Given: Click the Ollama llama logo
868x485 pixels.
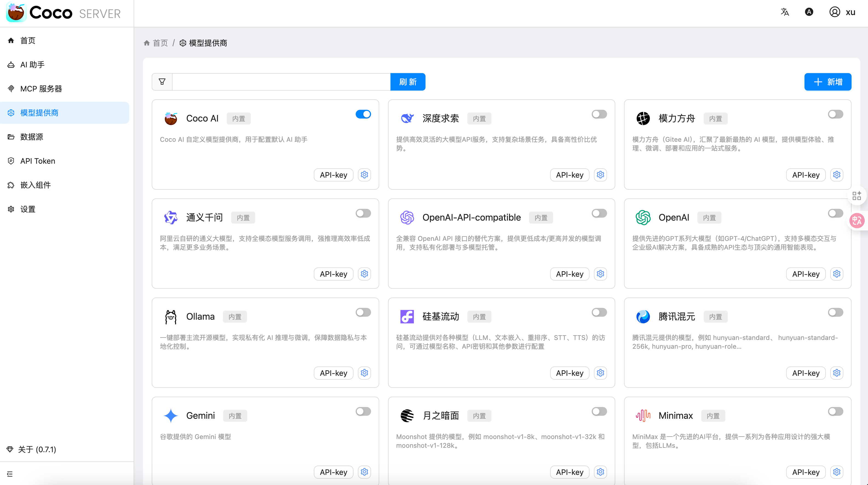Looking at the screenshot, I should (x=171, y=317).
